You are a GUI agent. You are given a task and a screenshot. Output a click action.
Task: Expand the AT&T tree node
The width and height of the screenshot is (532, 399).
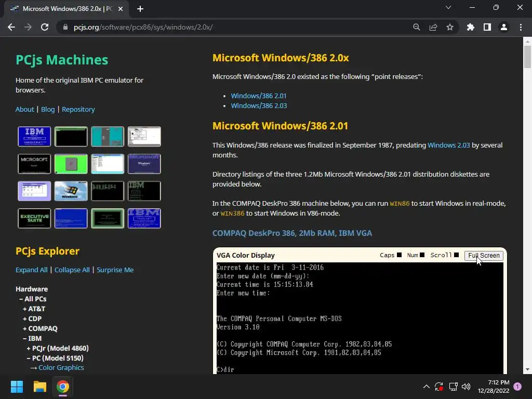pyautogui.click(x=34, y=309)
